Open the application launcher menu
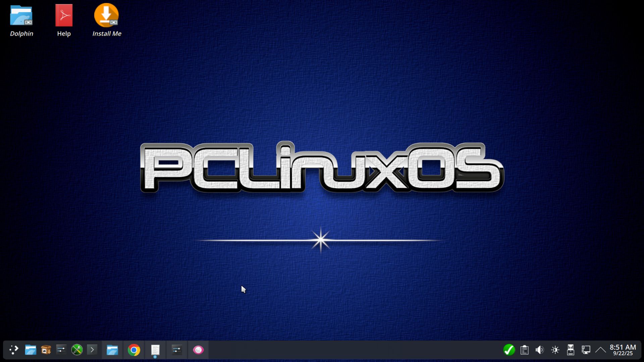Image resolution: width=644 pixels, height=362 pixels. (13, 350)
